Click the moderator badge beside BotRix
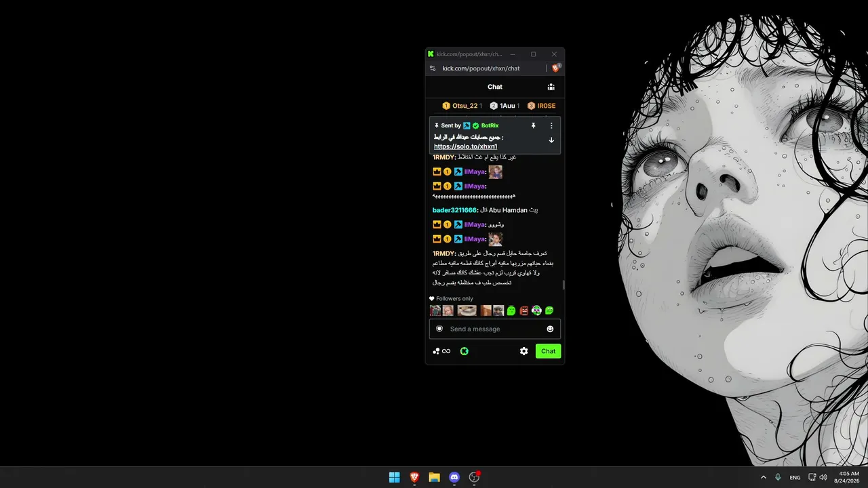This screenshot has width=868, height=488. pos(467,125)
